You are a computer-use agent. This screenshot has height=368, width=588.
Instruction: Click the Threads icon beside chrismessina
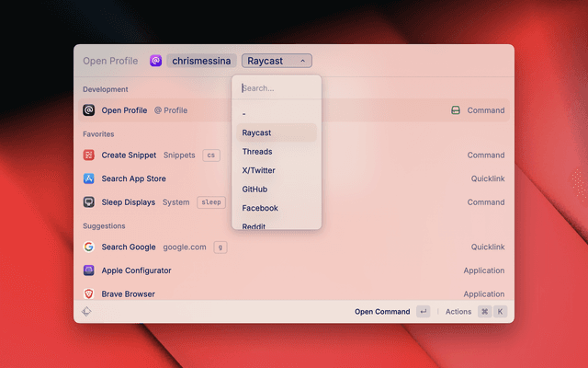(x=155, y=61)
